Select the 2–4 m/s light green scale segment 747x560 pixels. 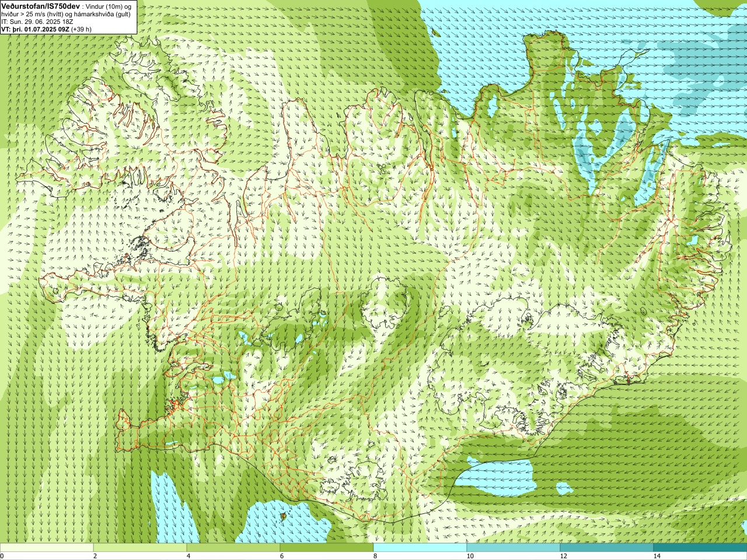click(140, 548)
